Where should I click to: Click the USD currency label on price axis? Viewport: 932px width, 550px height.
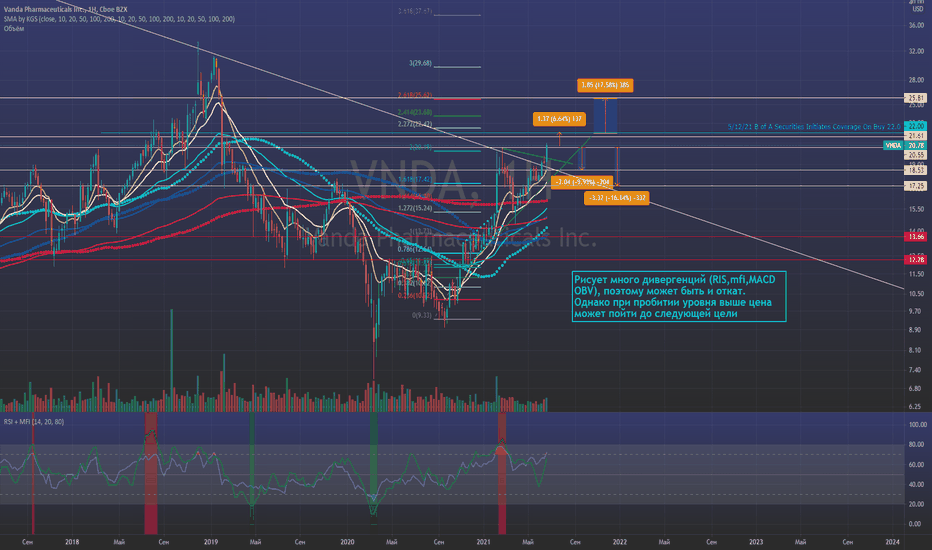pos(917,8)
